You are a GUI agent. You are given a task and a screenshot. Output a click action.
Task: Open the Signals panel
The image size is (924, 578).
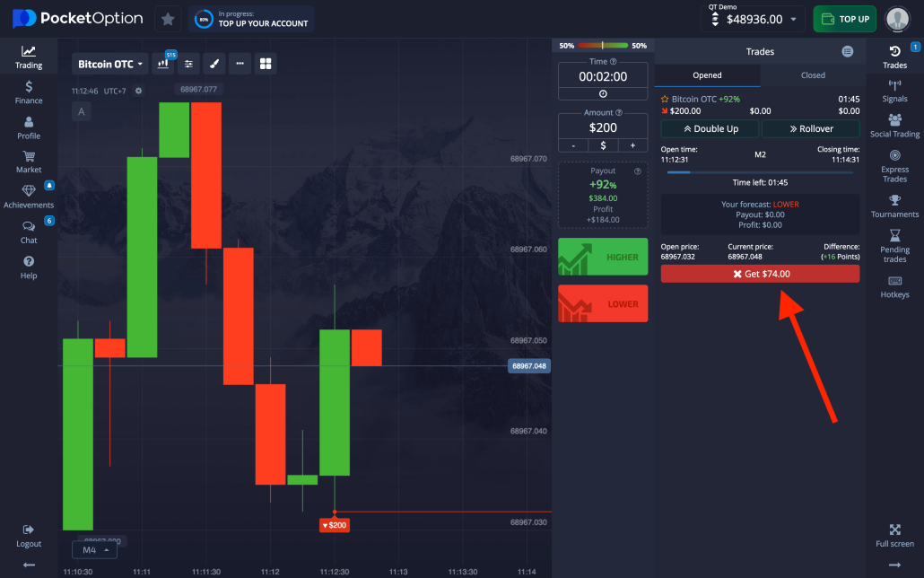tap(893, 91)
